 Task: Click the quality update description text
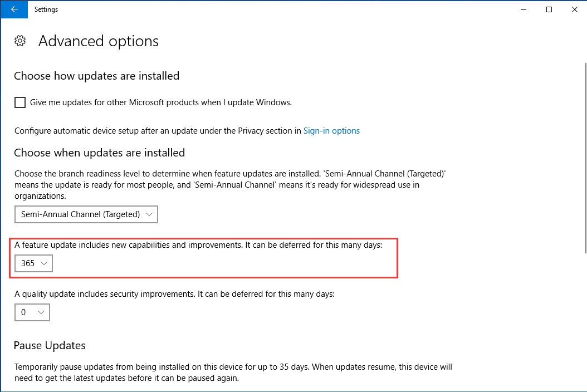(x=174, y=294)
